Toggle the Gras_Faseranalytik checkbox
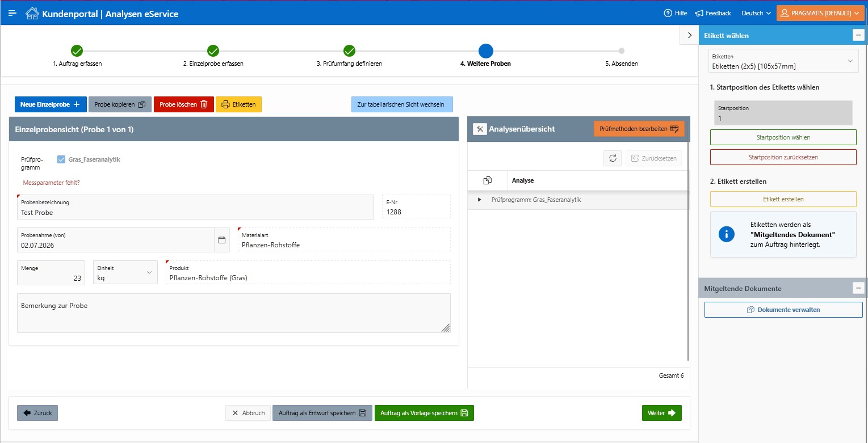 click(61, 159)
